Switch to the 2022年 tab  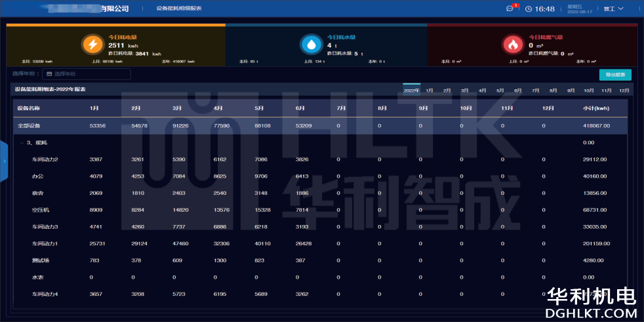pyautogui.click(x=411, y=91)
